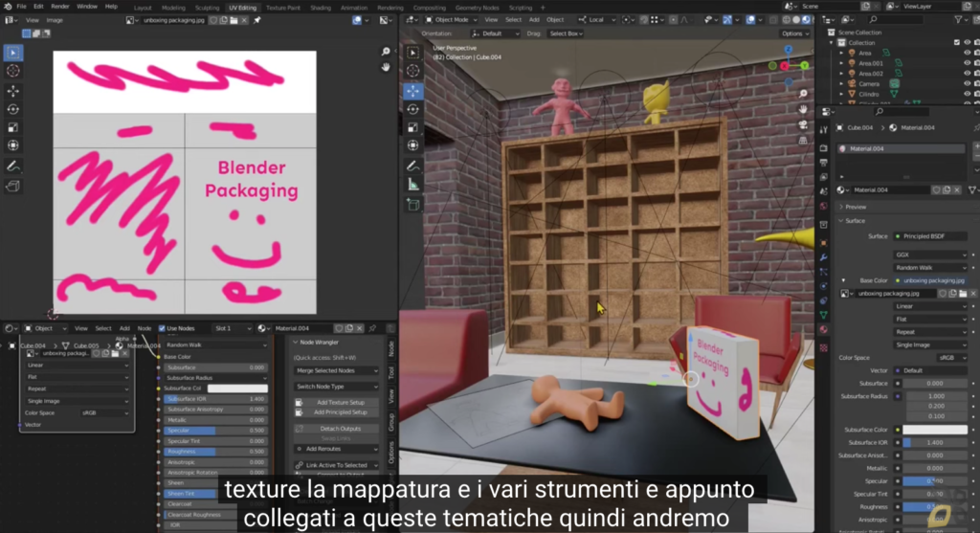This screenshot has height=533, width=980.
Task: Open Slot 1 dropdown in node editor
Action: pyautogui.click(x=232, y=328)
